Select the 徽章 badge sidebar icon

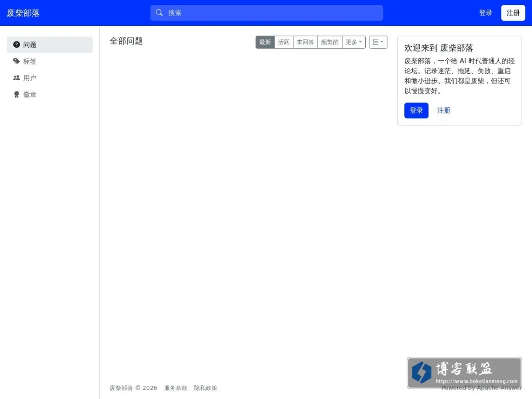17,95
